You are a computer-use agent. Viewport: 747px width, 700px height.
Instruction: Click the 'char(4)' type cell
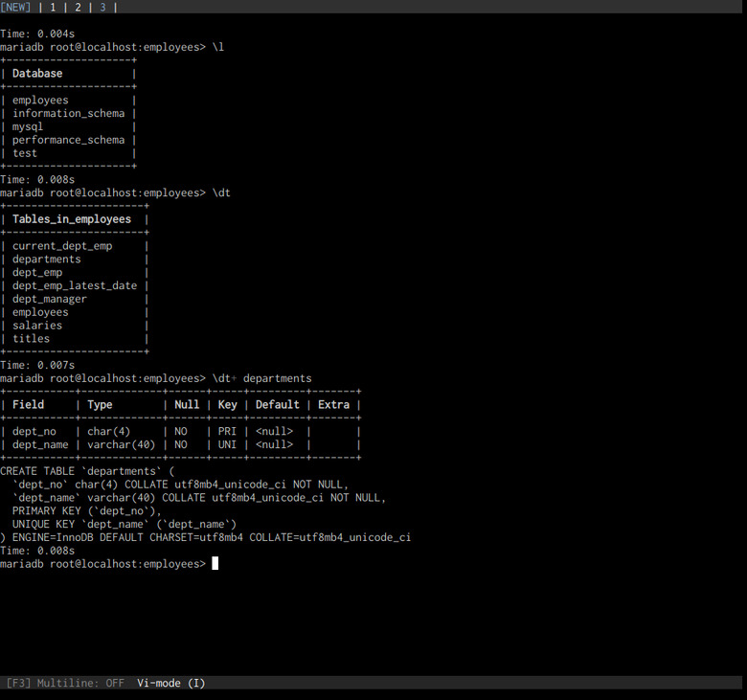(x=108, y=431)
